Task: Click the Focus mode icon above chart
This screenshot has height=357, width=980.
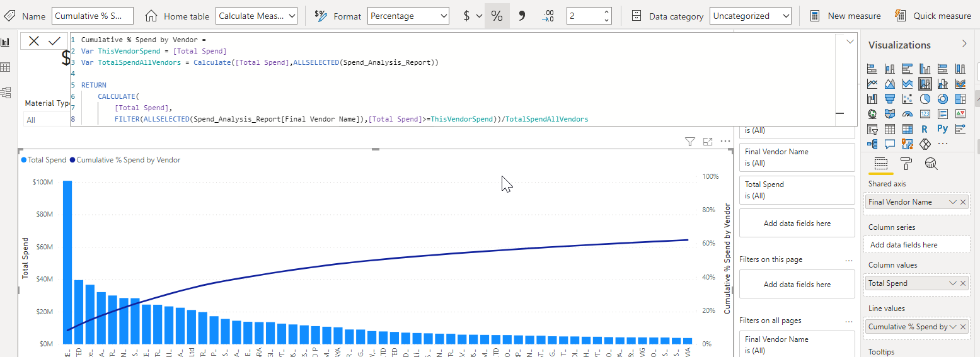Action: point(708,142)
